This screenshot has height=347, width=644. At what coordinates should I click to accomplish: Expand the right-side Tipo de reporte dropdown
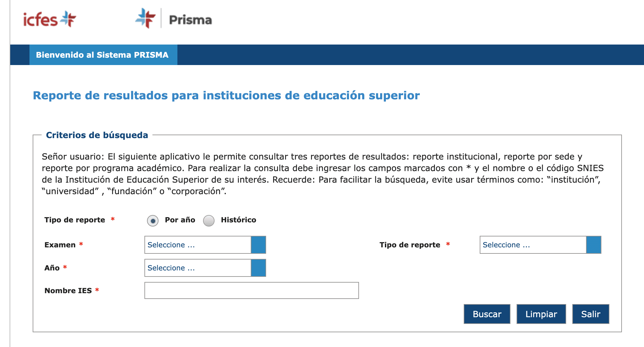click(593, 245)
